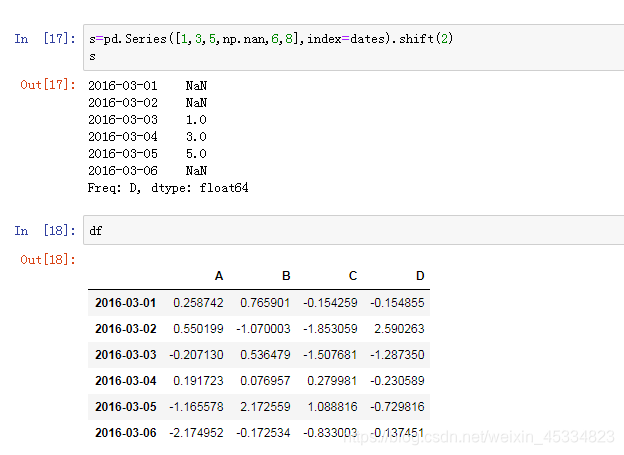The height and width of the screenshot is (455, 624).
Task: Click dataframe index 2016-03-05
Action: pos(126,407)
